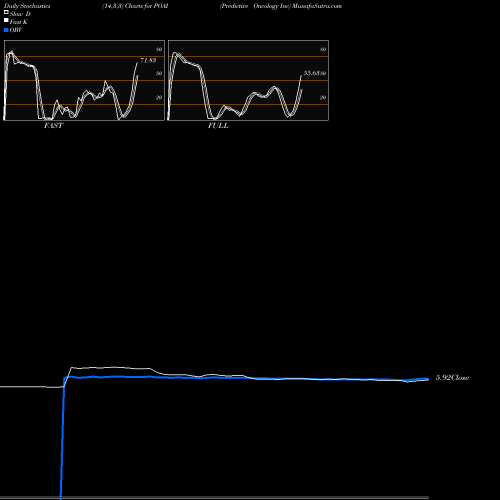Screen dimensions: 500x500
Task: Click the Slow D legend swatch
Action: [x=6, y=12]
